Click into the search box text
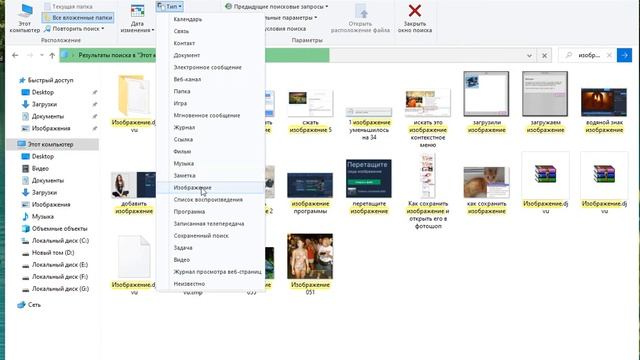The width and height of the screenshot is (640, 360). pyautogui.click(x=589, y=55)
